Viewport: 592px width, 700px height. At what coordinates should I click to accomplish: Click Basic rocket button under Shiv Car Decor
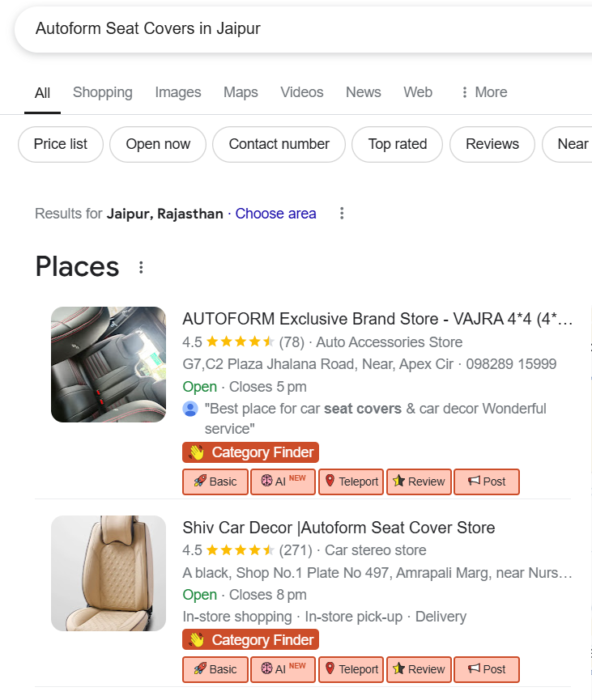click(215, 669)
